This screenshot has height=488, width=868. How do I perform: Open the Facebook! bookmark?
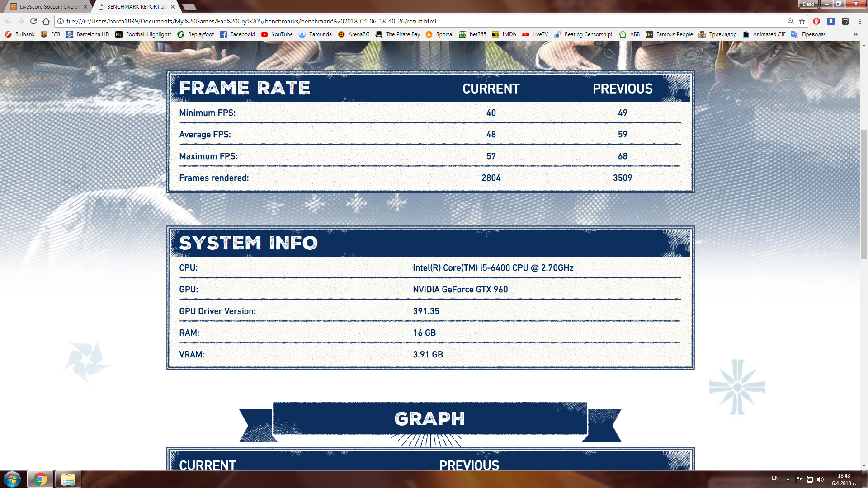tap(237, 34)
